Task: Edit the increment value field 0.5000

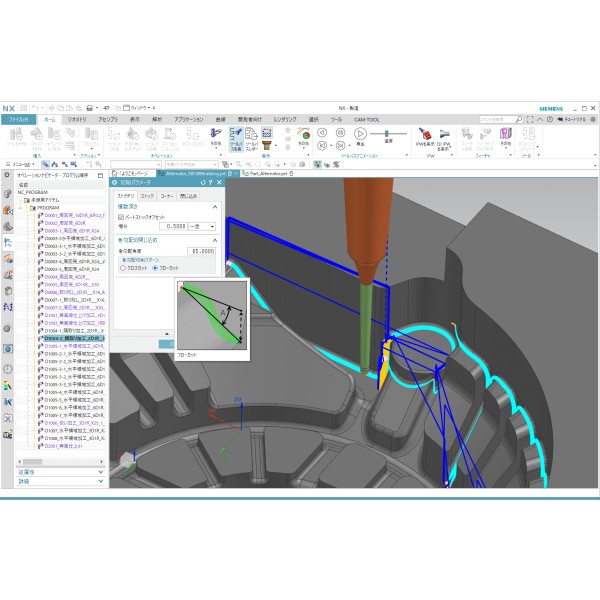Action: point(173,227)
